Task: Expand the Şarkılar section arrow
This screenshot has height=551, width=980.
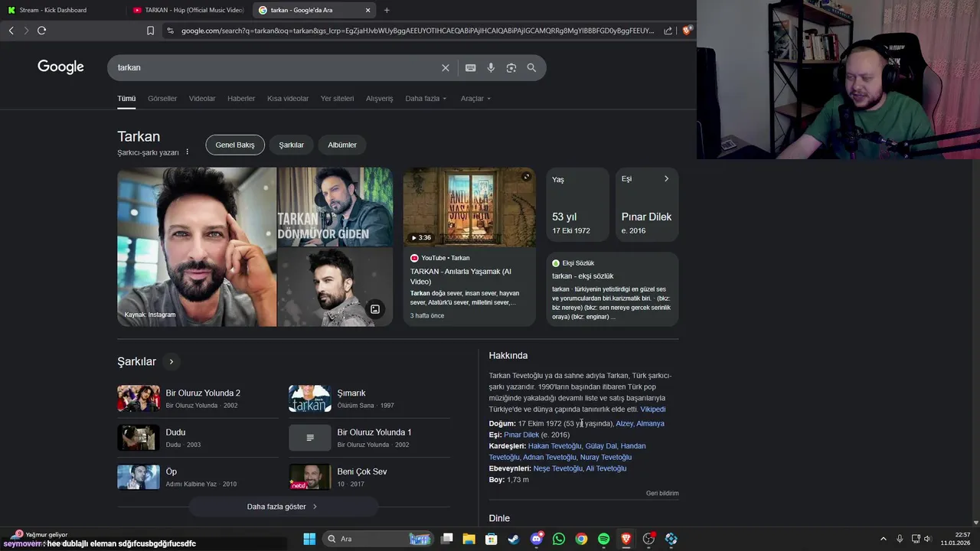Action: click(171, 361)
